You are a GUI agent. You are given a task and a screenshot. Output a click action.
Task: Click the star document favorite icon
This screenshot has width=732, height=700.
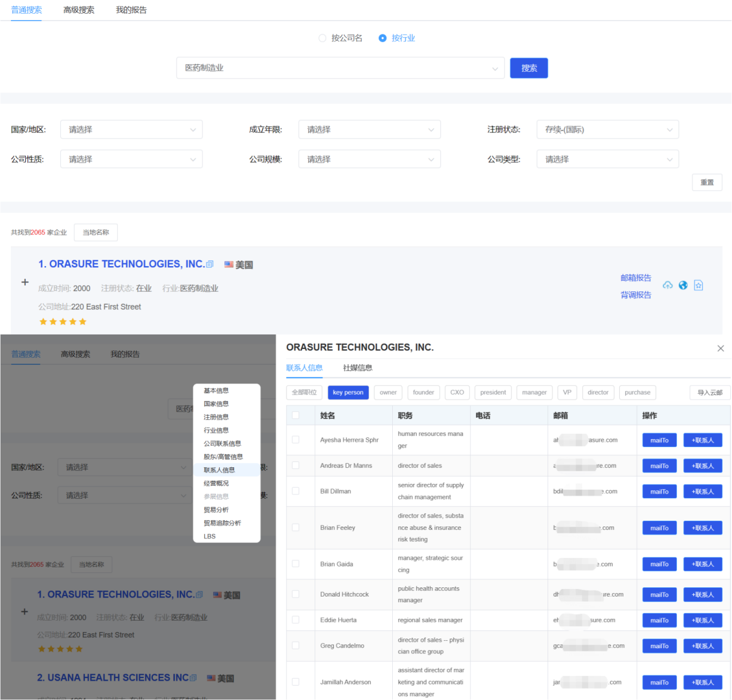699,285
